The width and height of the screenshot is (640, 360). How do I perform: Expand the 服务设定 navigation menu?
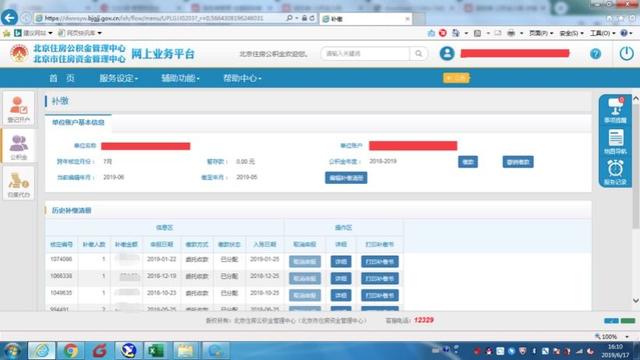coord(118,78)
